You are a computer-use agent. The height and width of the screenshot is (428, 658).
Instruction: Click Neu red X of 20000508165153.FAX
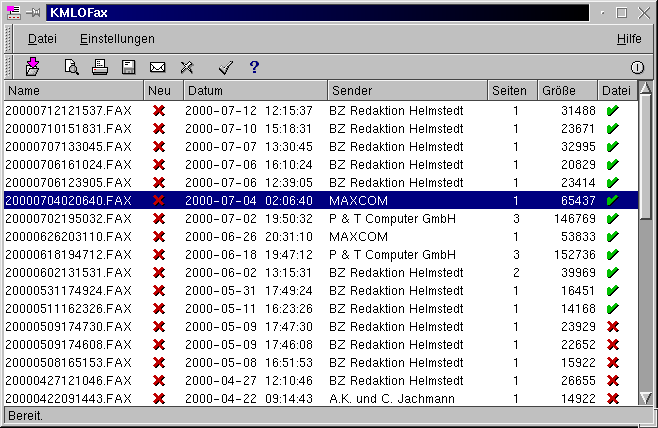(159, 363)
